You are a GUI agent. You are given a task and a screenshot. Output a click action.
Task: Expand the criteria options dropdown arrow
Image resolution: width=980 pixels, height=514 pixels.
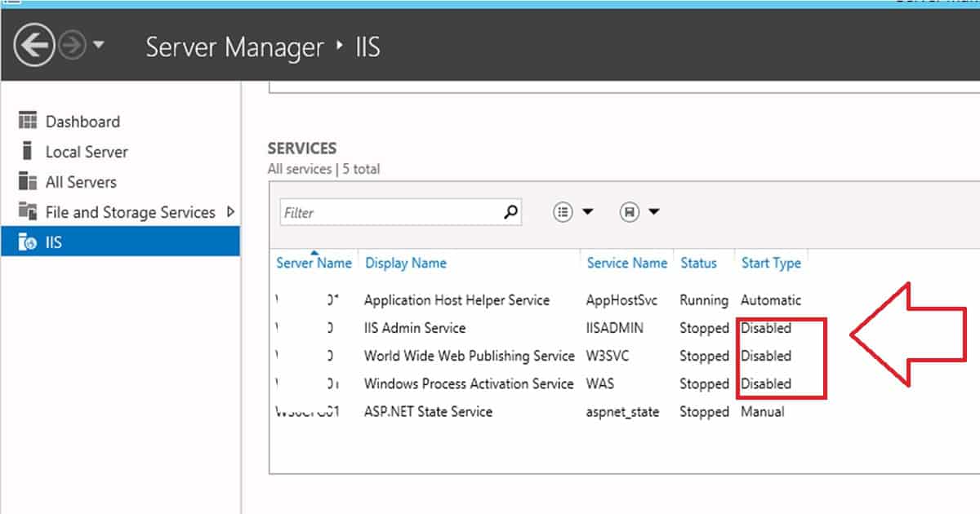click(x=587, y=212)
